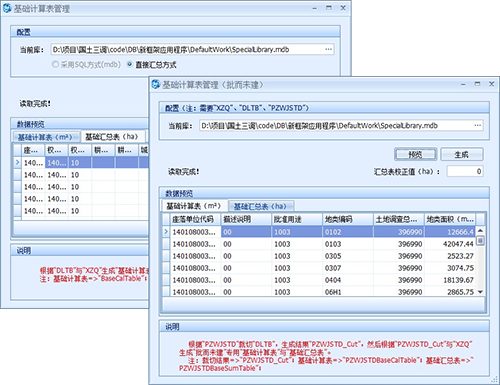
Task: Click the row indicator arrow in back window table
Action: (18, 163)
